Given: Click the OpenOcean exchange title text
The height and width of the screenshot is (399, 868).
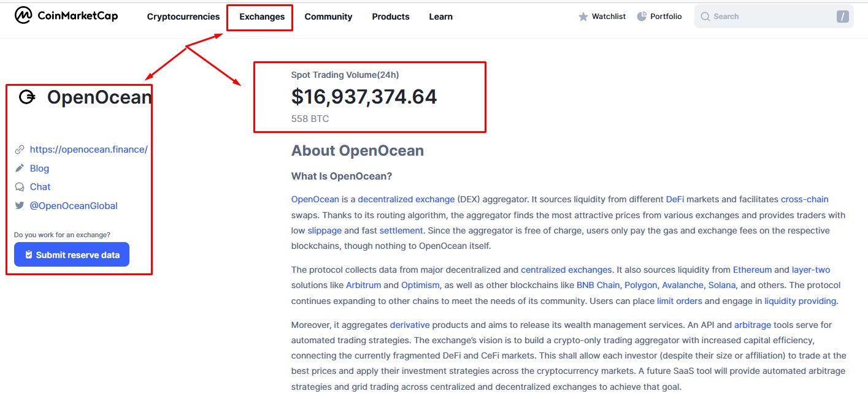Looking at the screenshot, I should click(99, 97).
